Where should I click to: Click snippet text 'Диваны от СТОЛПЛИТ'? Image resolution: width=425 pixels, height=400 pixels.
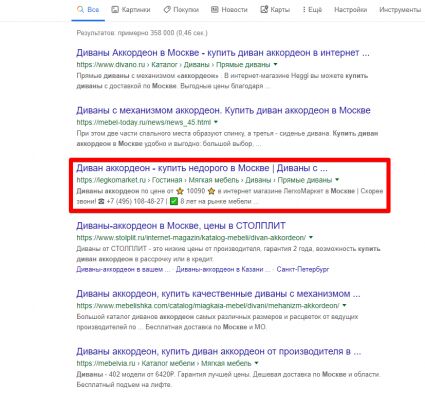click(112, 249)
